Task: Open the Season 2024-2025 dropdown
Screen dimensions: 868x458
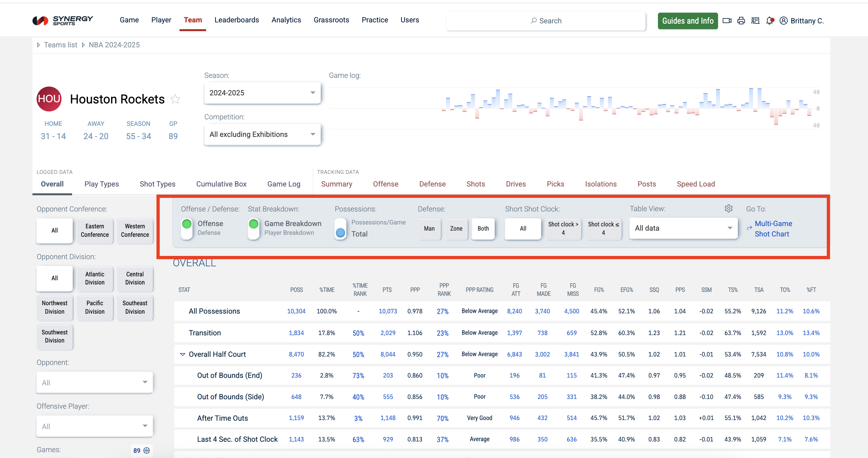Action: tap(262, 93)
